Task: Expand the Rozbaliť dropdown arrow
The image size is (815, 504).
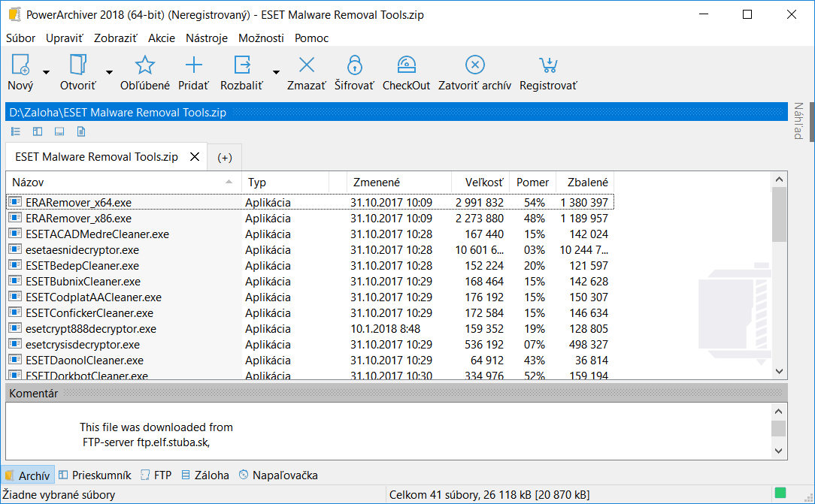Action: coord(276,72)
